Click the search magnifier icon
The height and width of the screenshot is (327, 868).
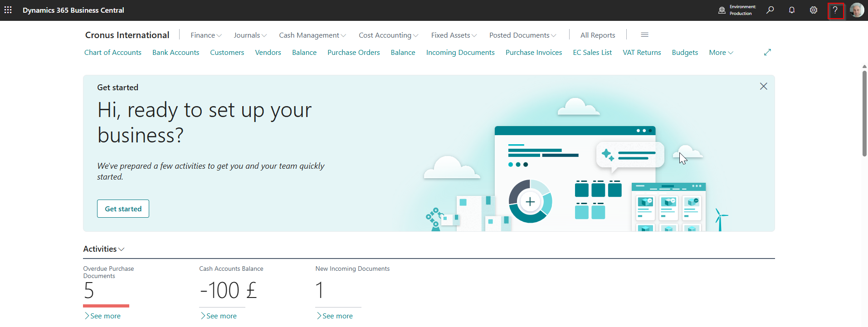tap(770, 10)
